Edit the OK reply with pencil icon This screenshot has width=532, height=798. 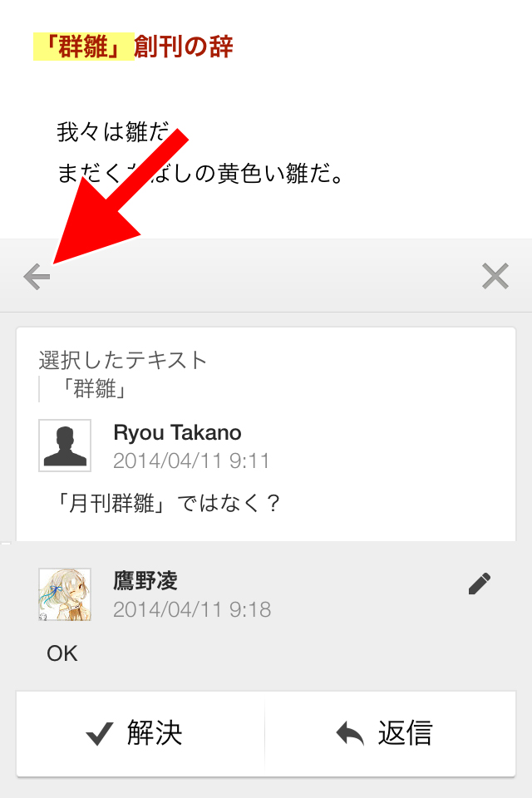pyautogui.click(x=479, y=584)
